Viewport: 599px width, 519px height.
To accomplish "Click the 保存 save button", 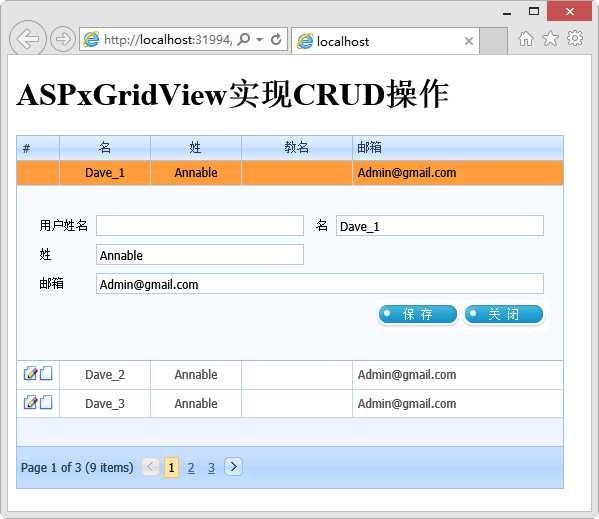I will (418, 314).
